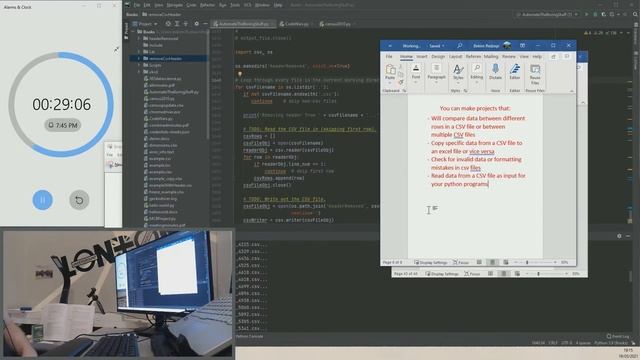Open the Refactor menu in PyCharm
Viewport: 640px width, 360px height.
(207, 5)
